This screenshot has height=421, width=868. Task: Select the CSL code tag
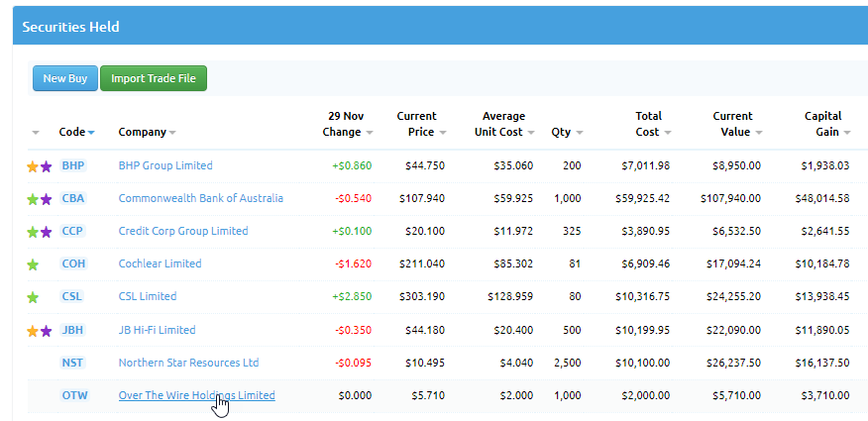[72, 297]
